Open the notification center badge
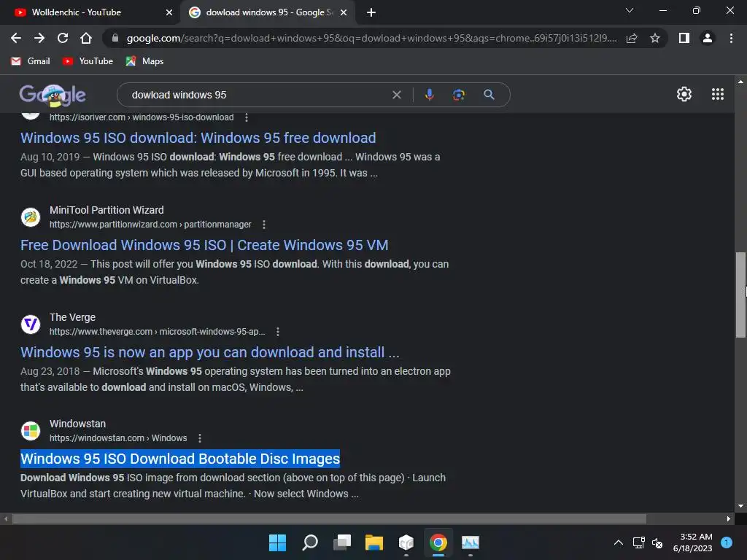 (727, 542)
